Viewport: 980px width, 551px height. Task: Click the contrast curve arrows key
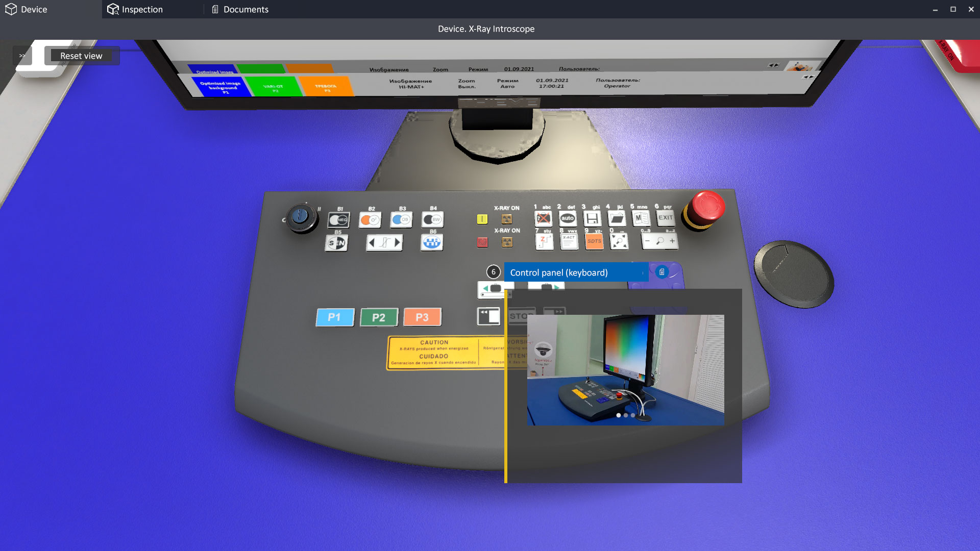coord(384,243)
